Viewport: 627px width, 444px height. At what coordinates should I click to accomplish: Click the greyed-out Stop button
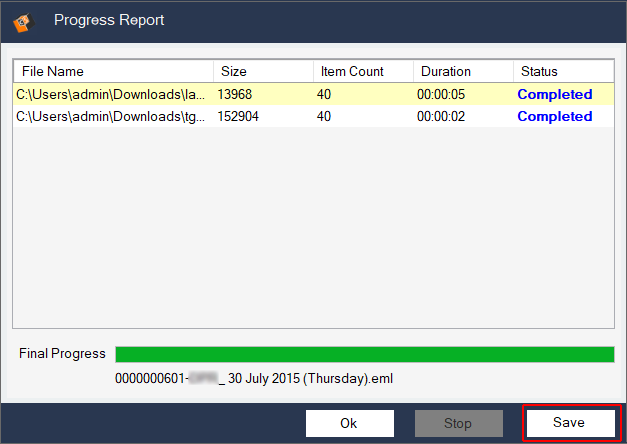pos(458,423)
